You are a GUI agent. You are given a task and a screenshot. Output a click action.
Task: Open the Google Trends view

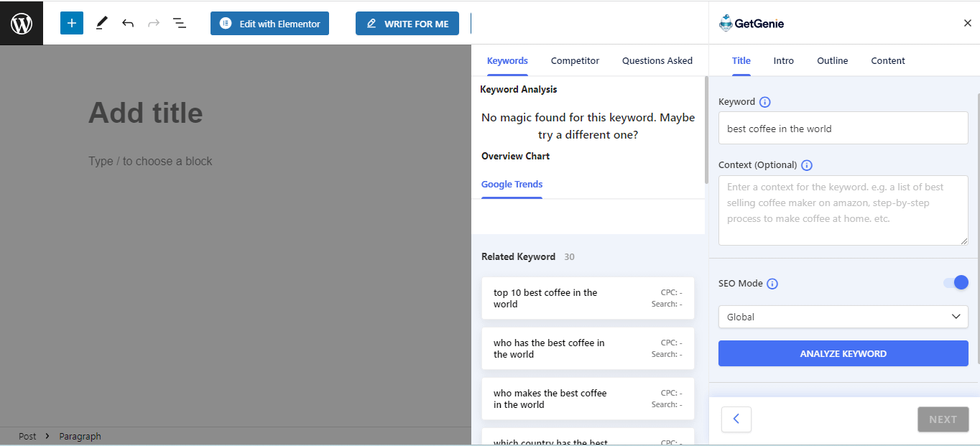512,185
